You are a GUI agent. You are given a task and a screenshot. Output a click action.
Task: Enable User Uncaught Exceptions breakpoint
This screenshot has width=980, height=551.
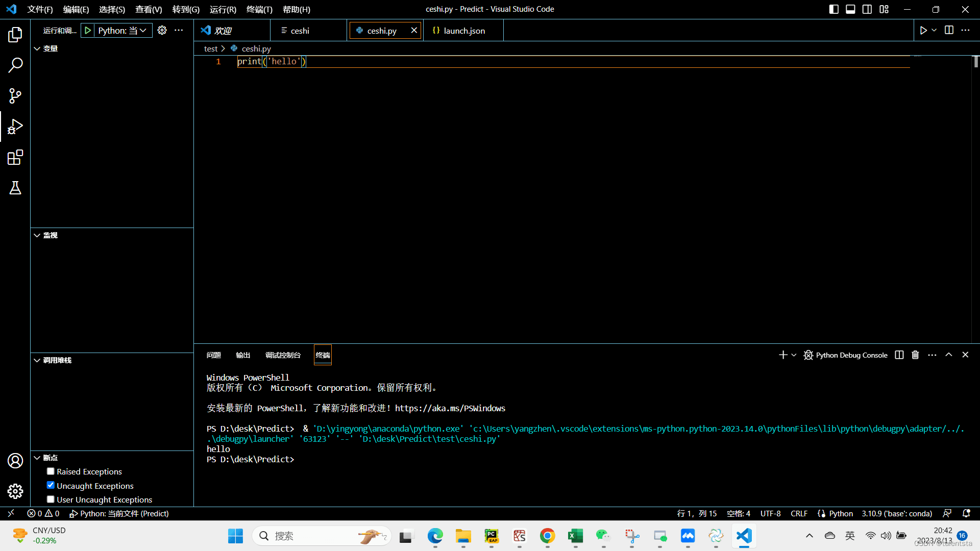[x=51, y=499]
